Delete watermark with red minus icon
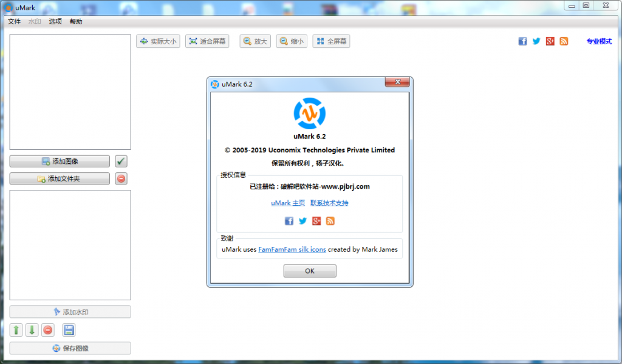Viewport: 622px width, 364px height. pos(48,330)
